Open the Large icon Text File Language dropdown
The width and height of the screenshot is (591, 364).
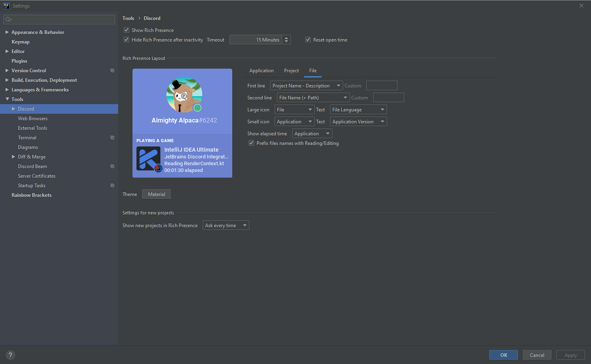click(358, 110)
